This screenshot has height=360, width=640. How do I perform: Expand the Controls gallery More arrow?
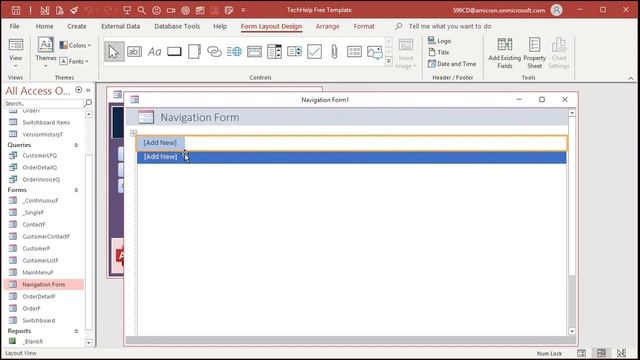389,62
